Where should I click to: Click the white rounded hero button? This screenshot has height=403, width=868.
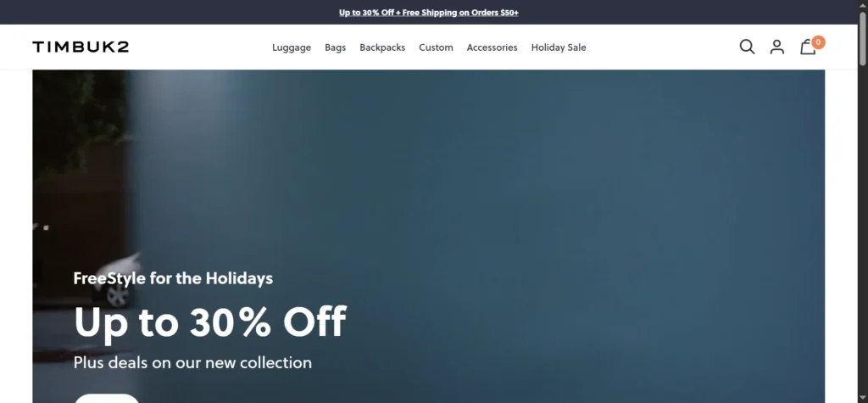pos(107,399)
